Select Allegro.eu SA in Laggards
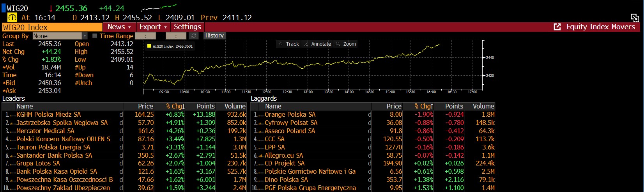 373,155
